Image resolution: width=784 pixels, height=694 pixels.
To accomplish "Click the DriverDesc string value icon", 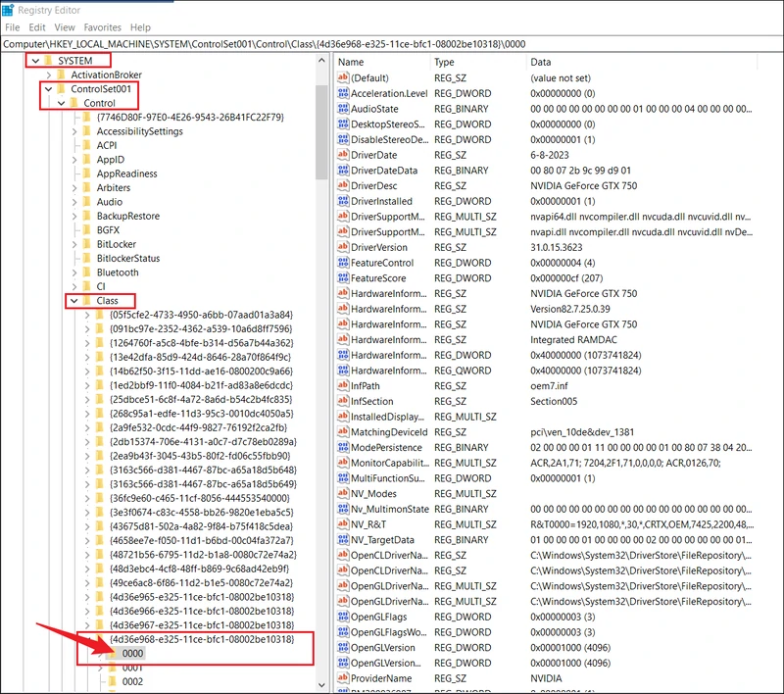I will 343,185.
